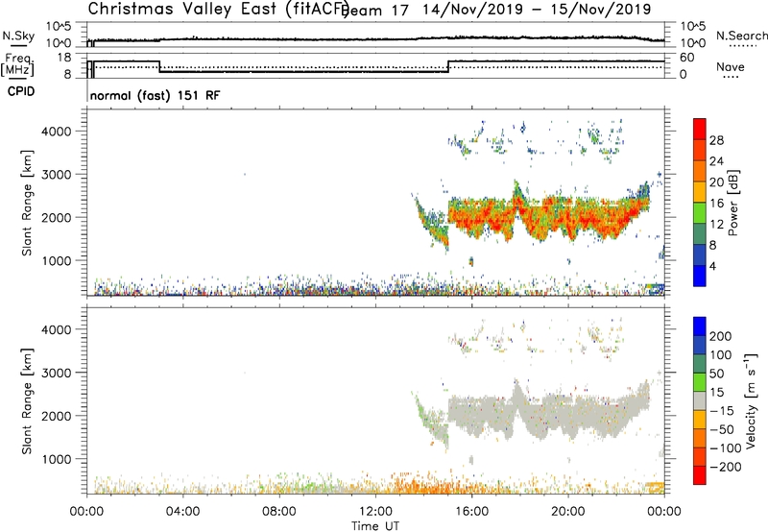Image resolution: width=768 pixels, height=532 pixels.
Task: Click the "28" value on power scale
Action: pyautogui.click(x=716, y=140)
